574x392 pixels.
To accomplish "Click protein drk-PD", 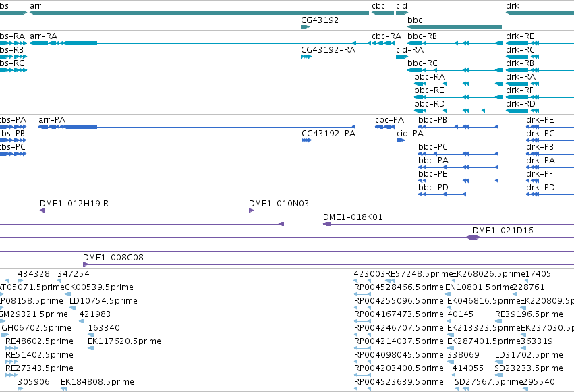I will pyautogui.click(x=550, y=194).
